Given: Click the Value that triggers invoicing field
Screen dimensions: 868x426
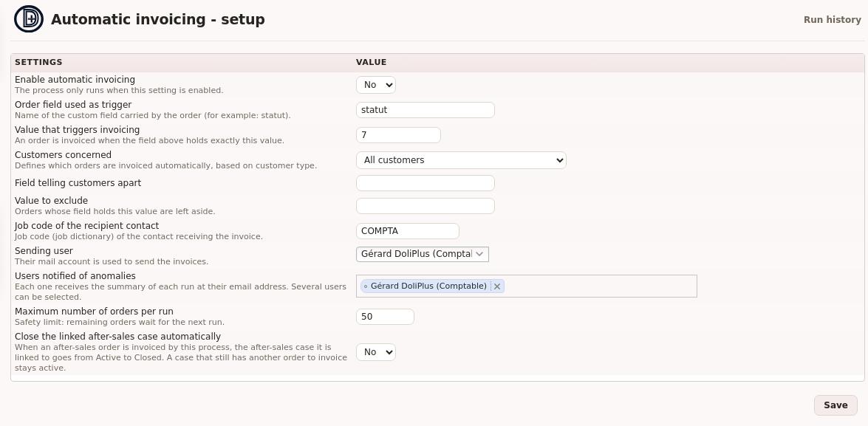Looking at the screenshot, I should (x=398, y=135).
